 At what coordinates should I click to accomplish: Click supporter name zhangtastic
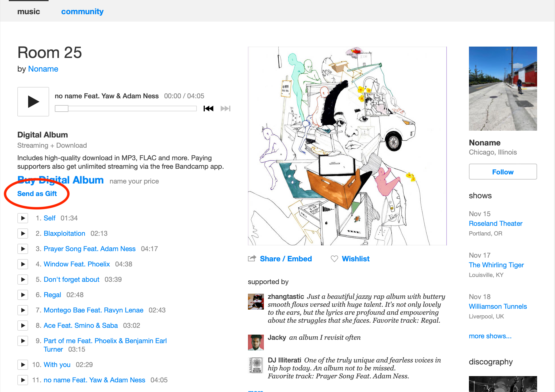286,297
